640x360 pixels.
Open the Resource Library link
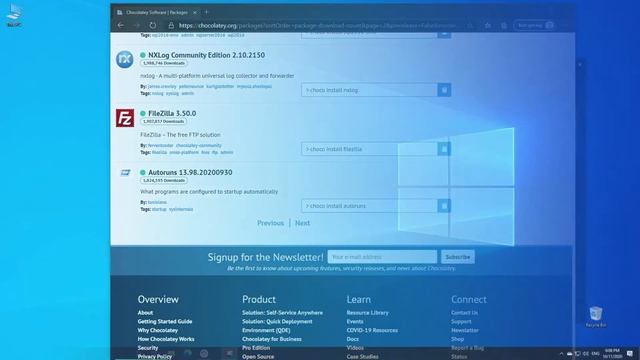point(368,313)
